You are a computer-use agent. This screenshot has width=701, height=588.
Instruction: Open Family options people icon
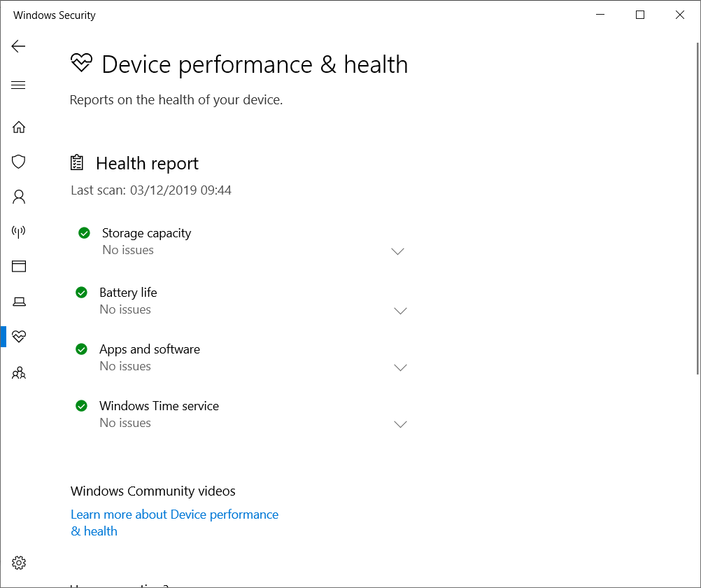[19, 373]
